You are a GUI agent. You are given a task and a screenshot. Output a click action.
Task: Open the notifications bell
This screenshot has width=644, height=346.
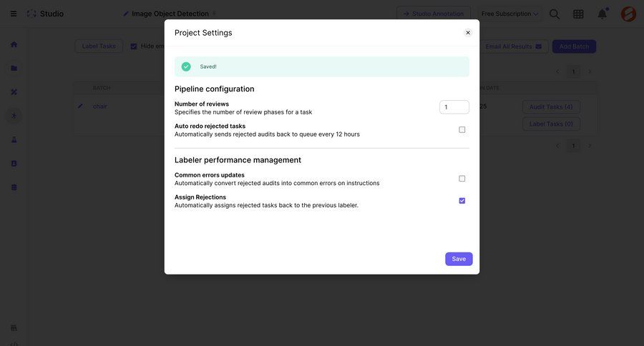[x=602, y=14]
